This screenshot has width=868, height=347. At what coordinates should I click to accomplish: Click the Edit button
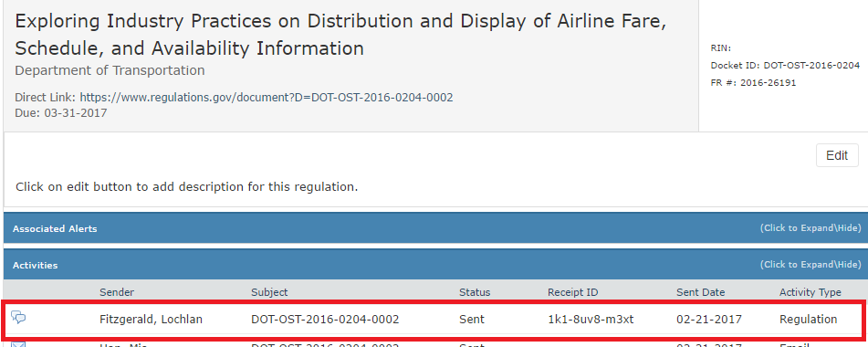click(837, 155)
